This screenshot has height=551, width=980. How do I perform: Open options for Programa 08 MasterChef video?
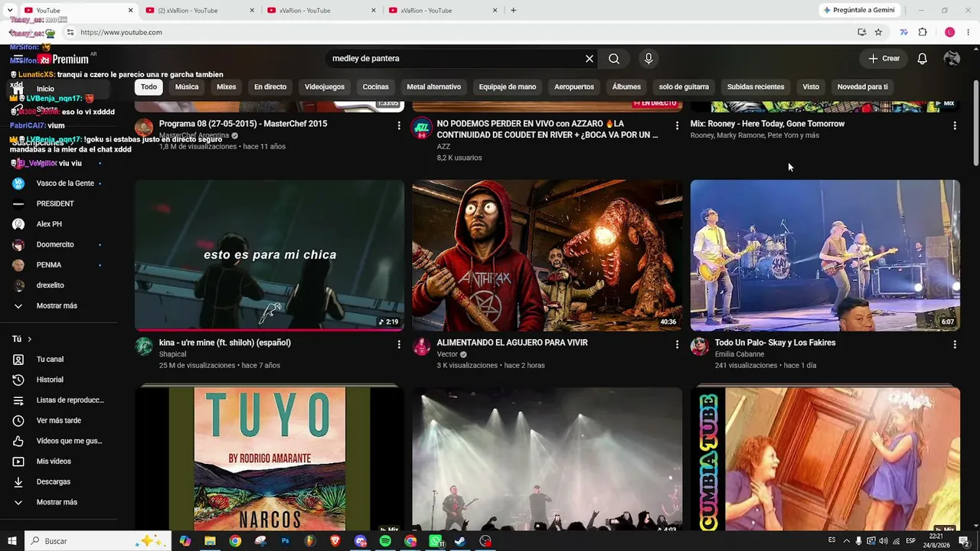(x=399, y=125)
